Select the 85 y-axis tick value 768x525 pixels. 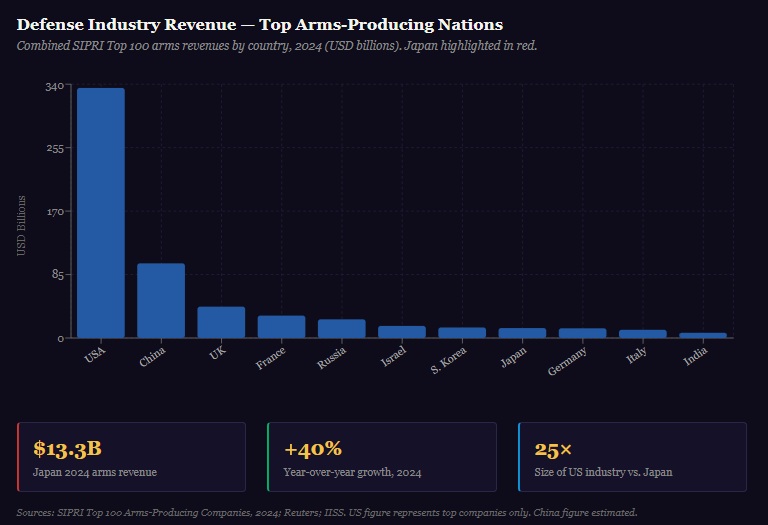(x=58, y=275)
